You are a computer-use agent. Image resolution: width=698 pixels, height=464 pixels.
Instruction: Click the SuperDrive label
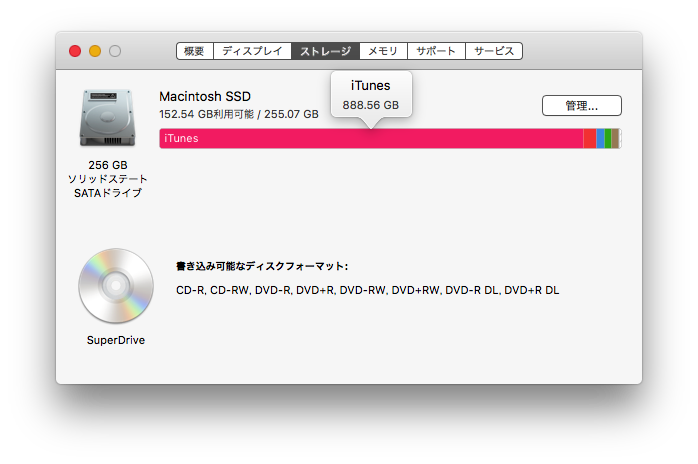point(116,340)
